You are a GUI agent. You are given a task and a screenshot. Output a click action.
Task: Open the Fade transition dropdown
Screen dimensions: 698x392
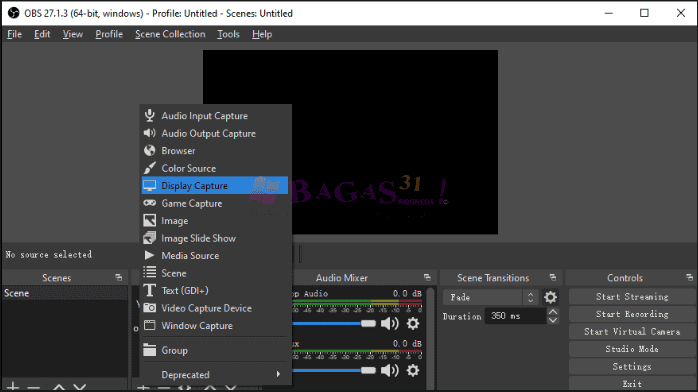(491, 297)
